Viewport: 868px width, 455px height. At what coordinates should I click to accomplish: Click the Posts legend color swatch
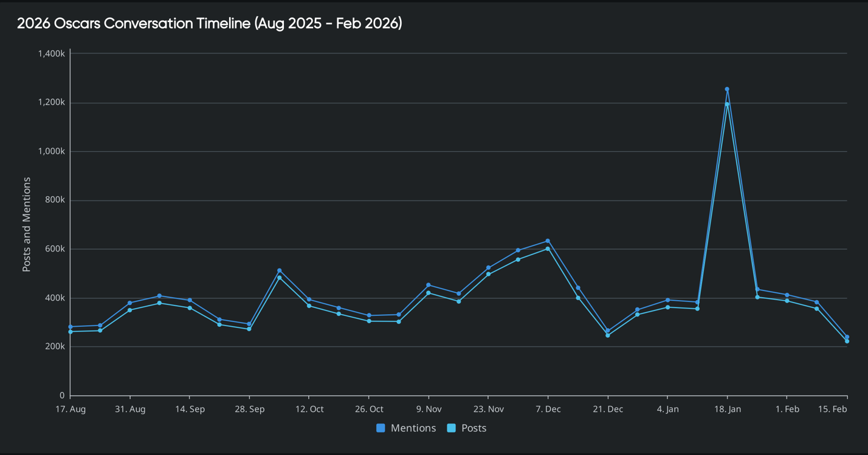(x=451, y=428)
